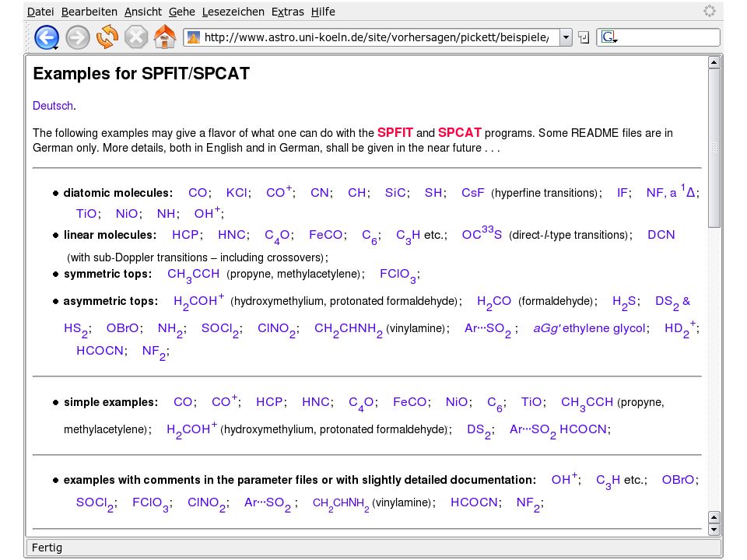Click the site favicon in the address bar
The width and height of the screenshot is (747, 560).
pos(194,37)
